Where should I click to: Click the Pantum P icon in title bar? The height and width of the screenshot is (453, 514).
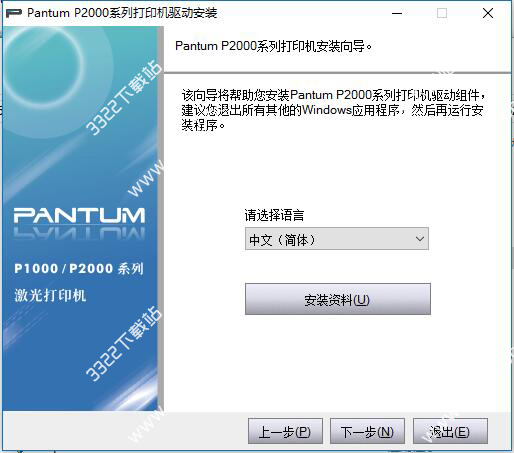click(x=14, y=13)
